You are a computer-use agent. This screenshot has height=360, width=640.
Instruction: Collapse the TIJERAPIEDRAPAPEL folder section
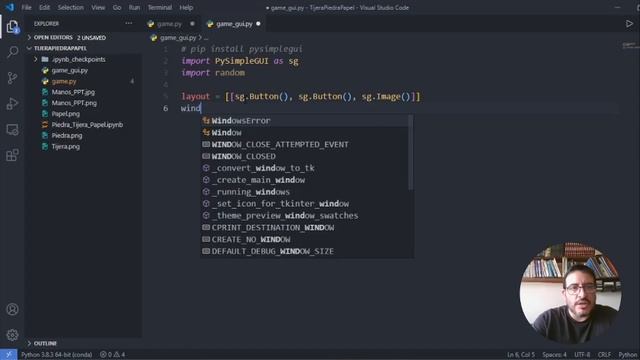coord(60,48)
